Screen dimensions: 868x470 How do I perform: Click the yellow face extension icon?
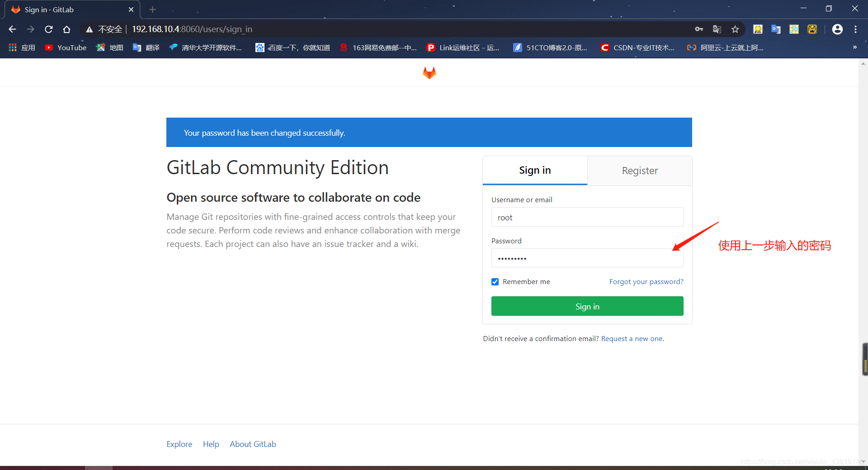point(812,29)
